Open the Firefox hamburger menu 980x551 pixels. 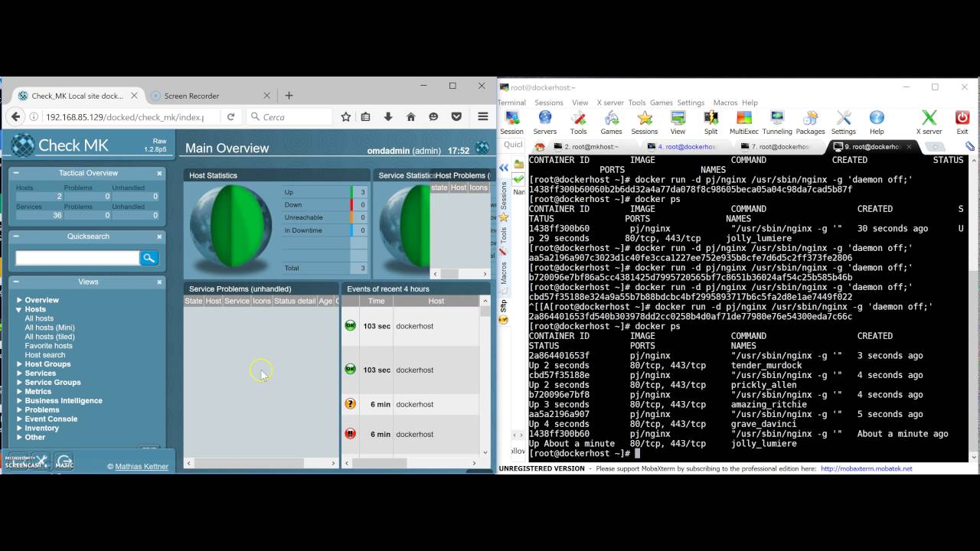coord(483,117)
